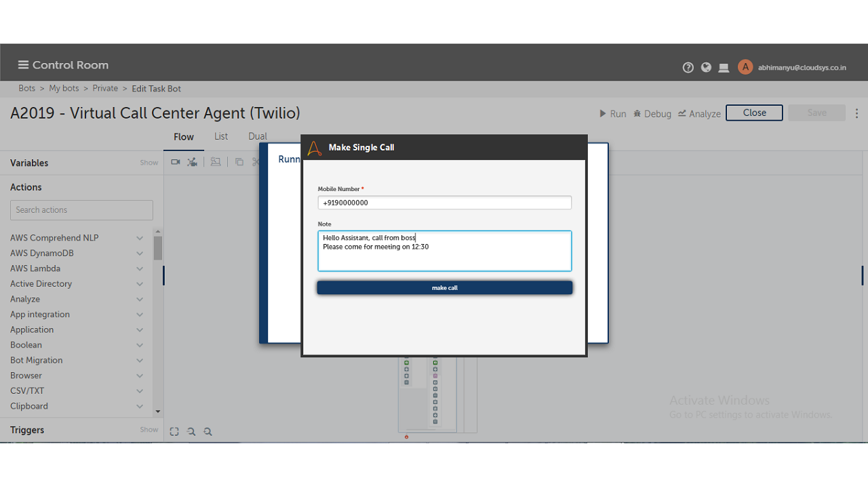Go to My bots breadcrumb
The image size is (868, 488).
(64, 89)
